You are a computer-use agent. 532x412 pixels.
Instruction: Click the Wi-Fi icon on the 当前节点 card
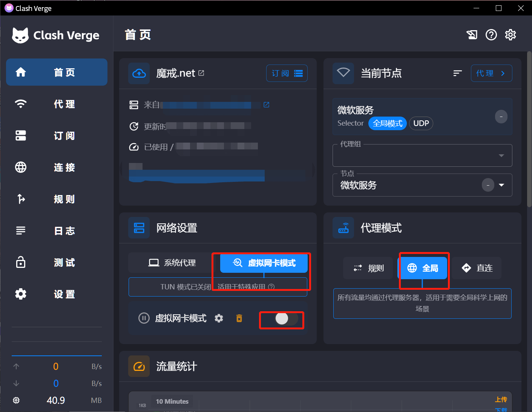coord(343,73)
